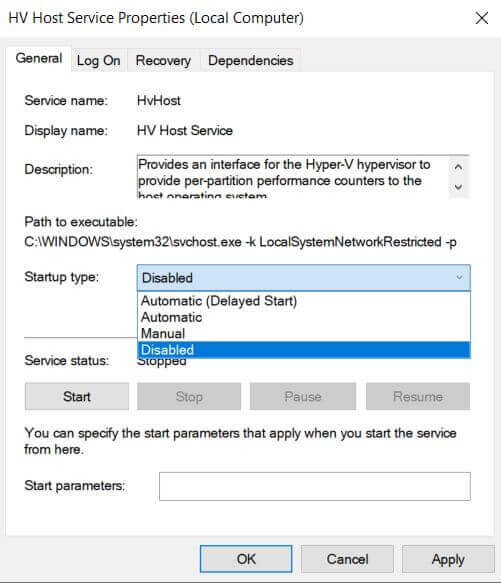The image size is (501, 583).
Task: Open the Recovery tab
Action: click(163, 60)
